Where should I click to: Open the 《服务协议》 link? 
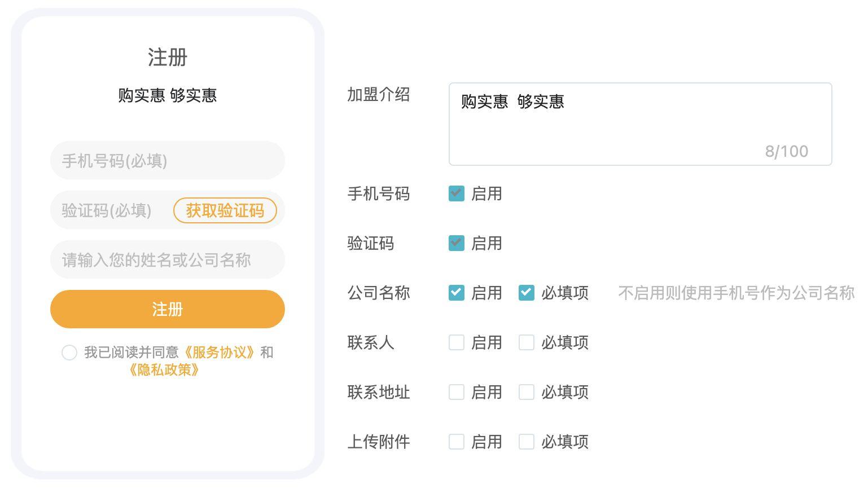pos(219,353)
